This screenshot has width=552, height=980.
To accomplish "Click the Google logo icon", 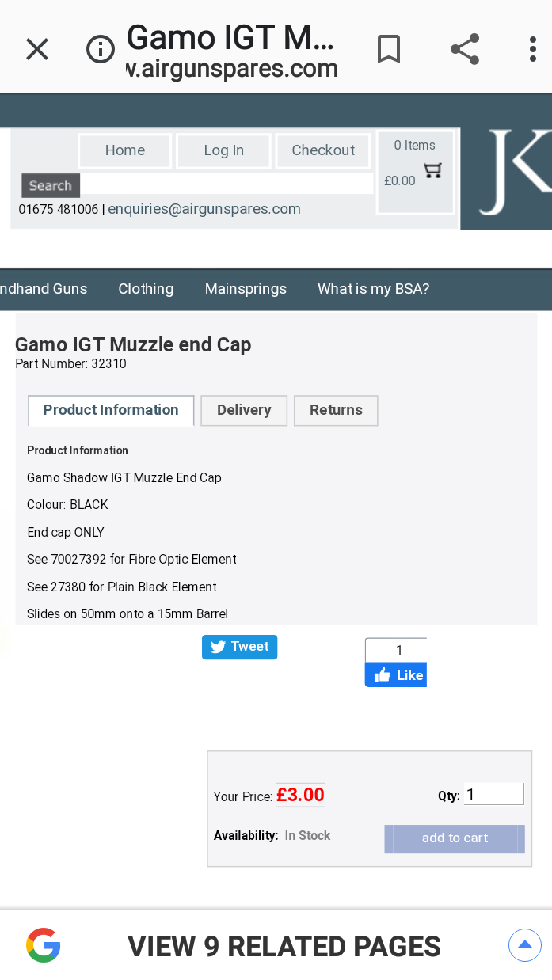I will pyautogui.click(x=44, y=945).
